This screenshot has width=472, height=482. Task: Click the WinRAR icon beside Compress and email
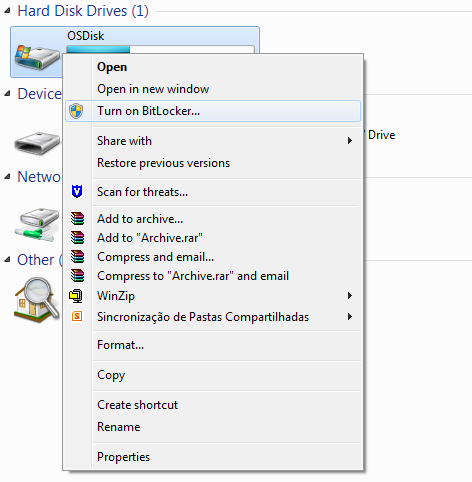pyautogui.click(x=77, y=257)
